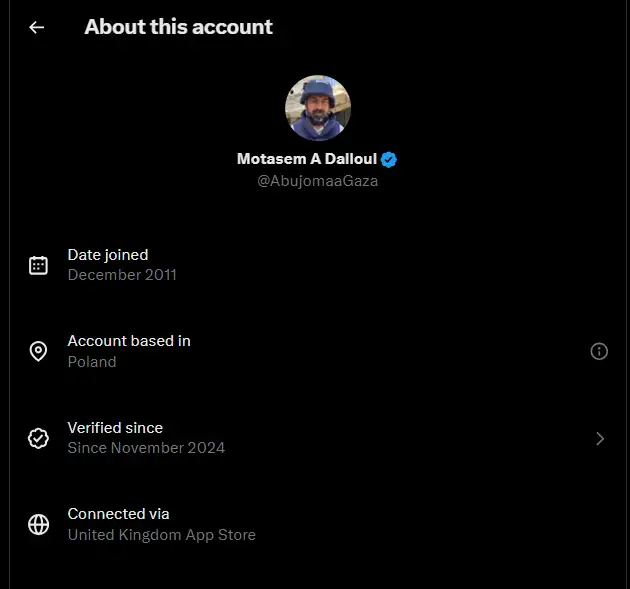Select the Account based in label
Image resolution: width=630 pixels, height=589 pixels.
[x=129, y=341]
